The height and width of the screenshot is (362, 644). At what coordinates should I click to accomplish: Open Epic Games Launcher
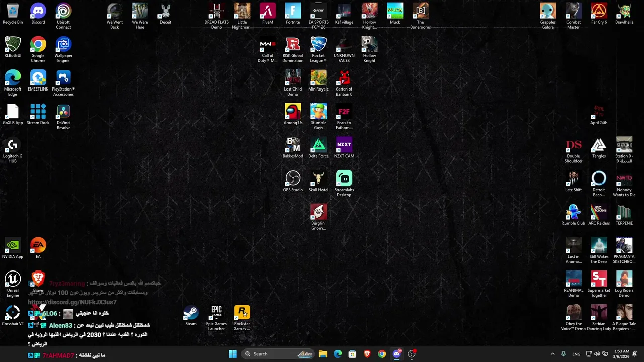(216, 318)
